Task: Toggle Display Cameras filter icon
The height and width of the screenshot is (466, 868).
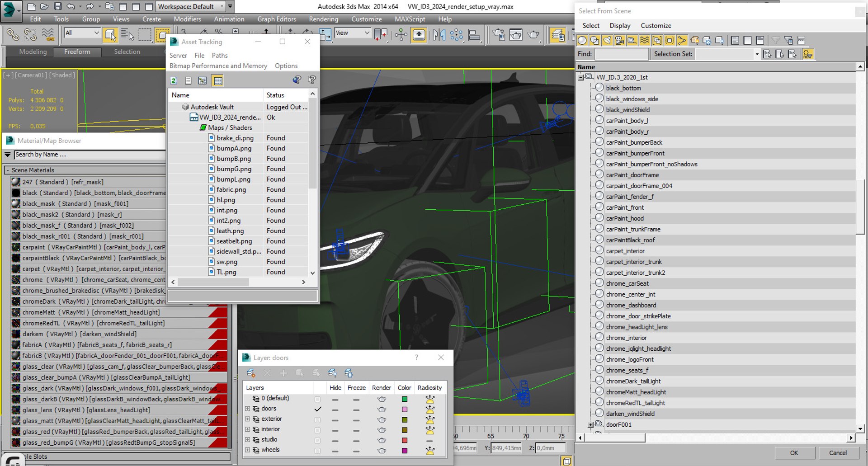Action: [619, 40]
